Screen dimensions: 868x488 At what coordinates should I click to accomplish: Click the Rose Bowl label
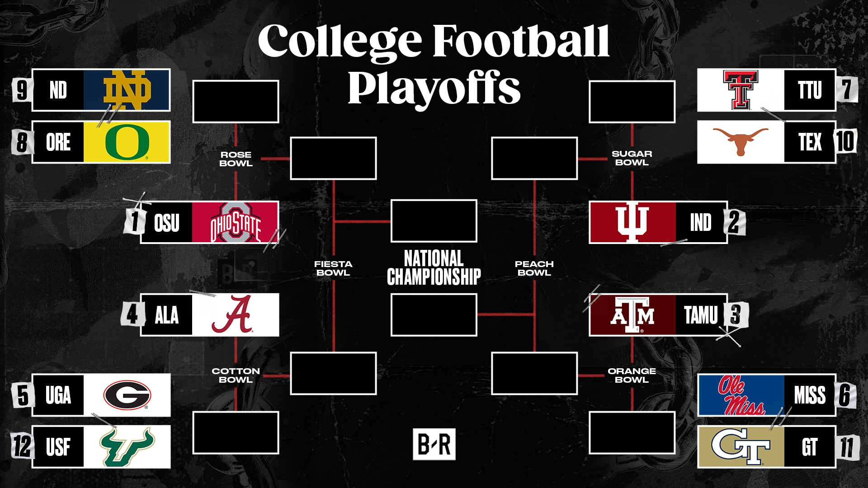pos(236,159)
